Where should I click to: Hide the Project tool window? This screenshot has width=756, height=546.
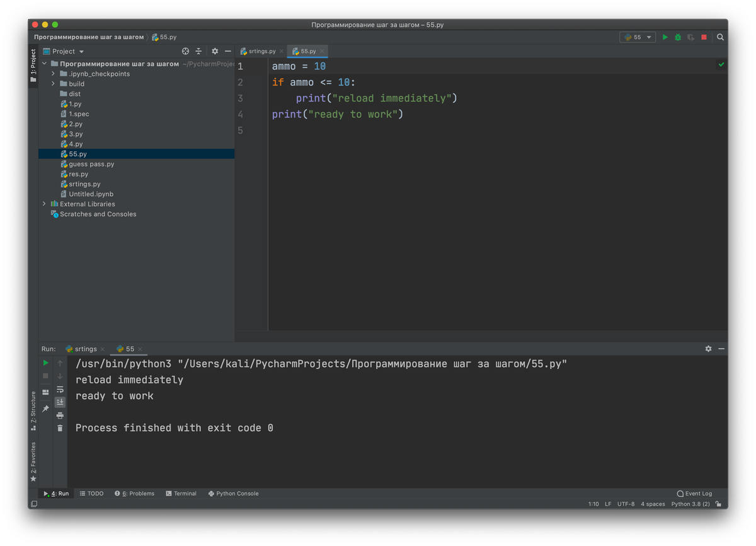tap(227, 51)
